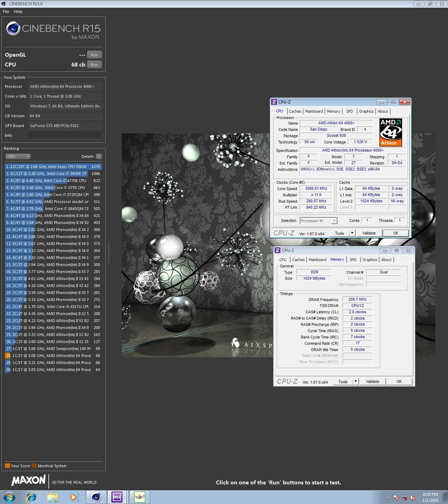Open Windows Media Player taskbar icon

pyautogui.click(x=73, y=497)
